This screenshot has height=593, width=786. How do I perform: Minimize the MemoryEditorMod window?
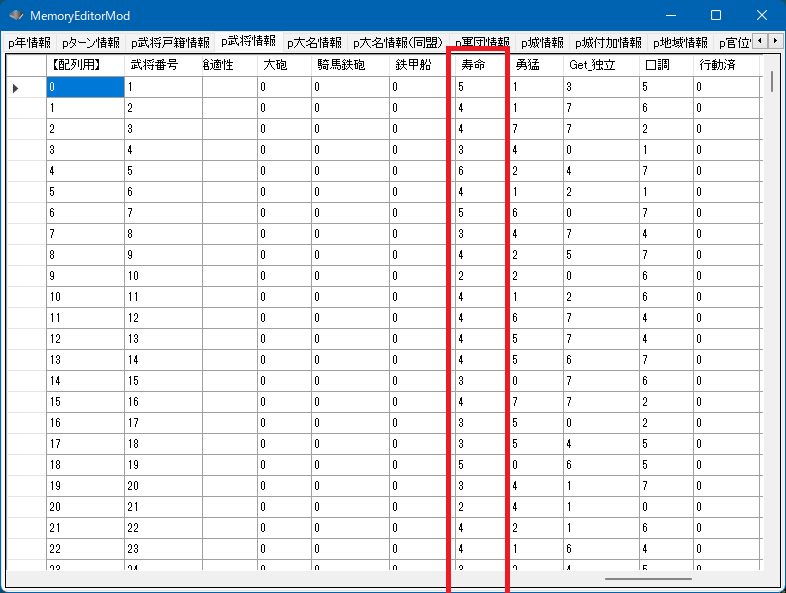670,16
